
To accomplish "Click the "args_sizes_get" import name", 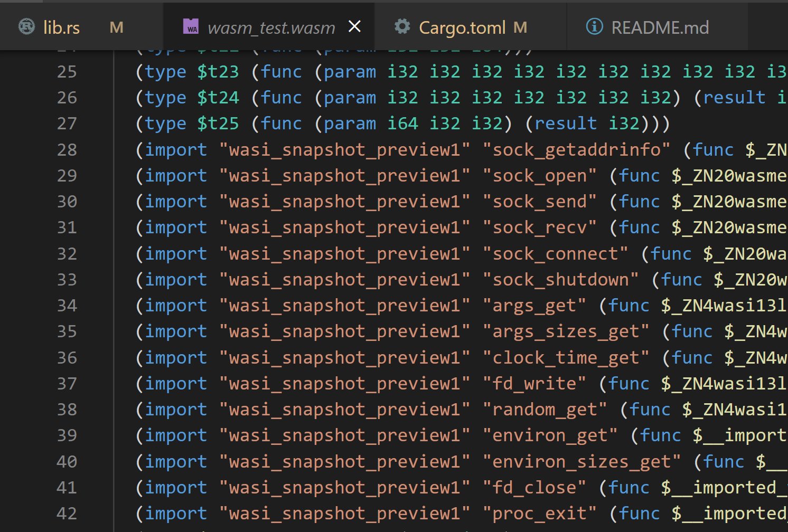I will click(x=566, y=331).
